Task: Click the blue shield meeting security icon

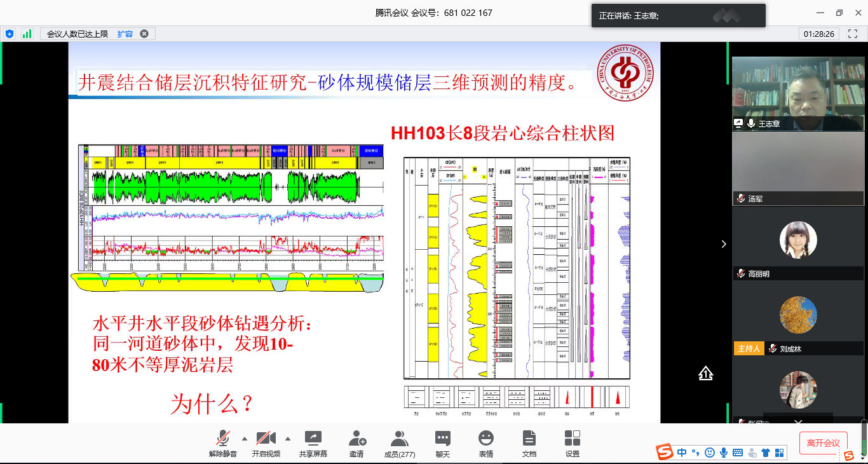Action: pos(10,34)
